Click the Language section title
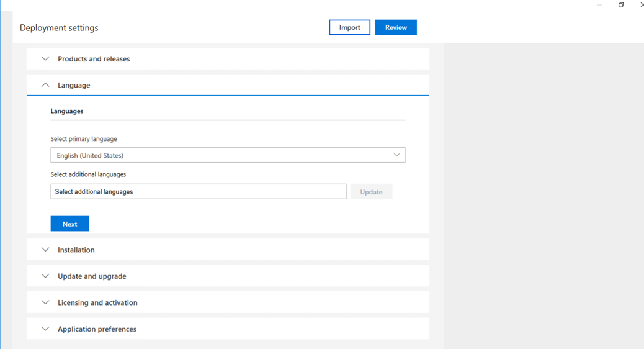The image size is (644, 349). (x=74, y=85)
